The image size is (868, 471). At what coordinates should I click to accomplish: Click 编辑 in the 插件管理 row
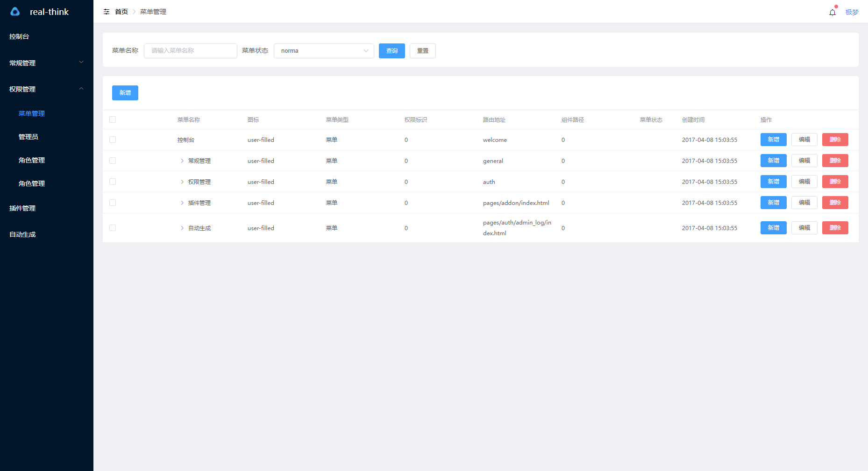click(x=804, y=203)
